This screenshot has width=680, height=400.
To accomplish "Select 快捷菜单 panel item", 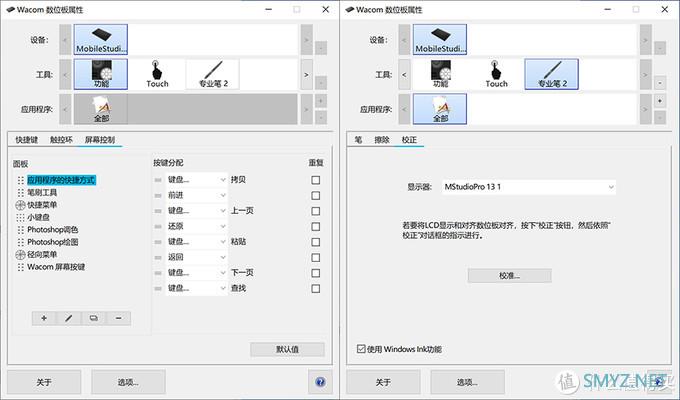I will click(x=42, y=205).
